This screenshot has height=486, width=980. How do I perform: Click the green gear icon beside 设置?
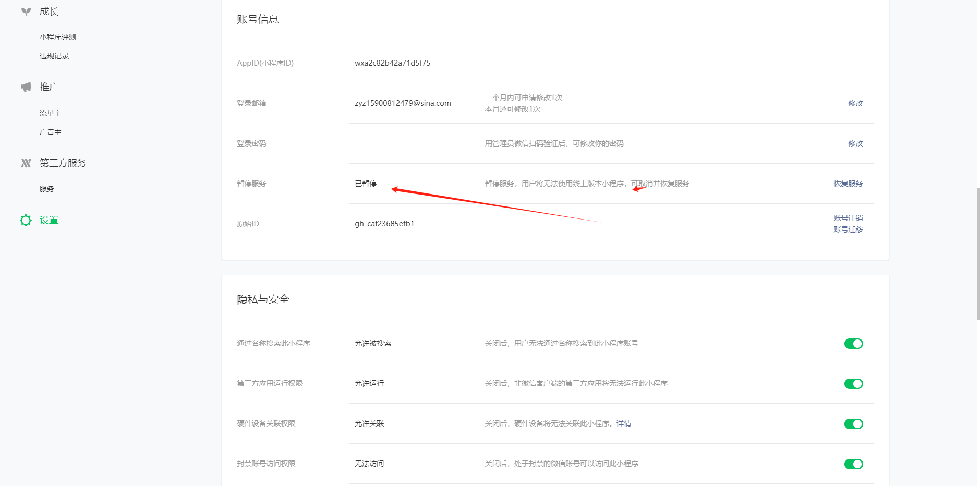click(26, 220)
